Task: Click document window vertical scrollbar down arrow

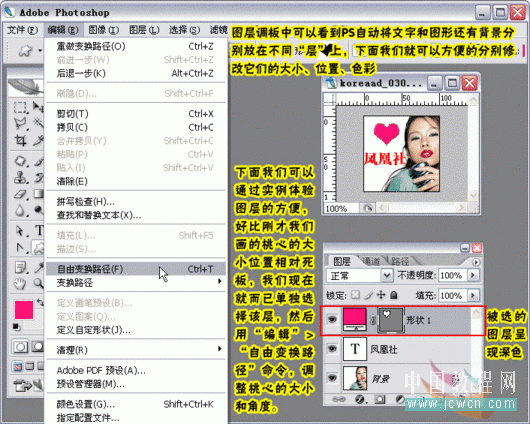Action: [473, 195]
